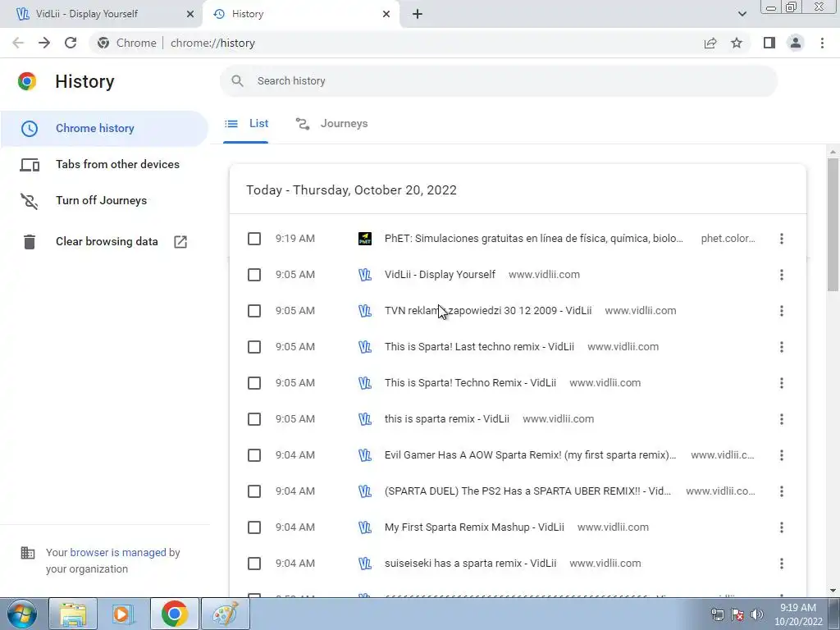This screenshot has height=630, width=840.
Task: Click the VidLii favicon beside this is sparta remix
Action: tap(365, 419)
